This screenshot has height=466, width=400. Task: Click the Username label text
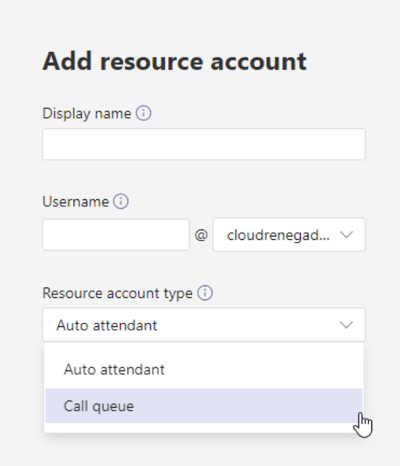[x=76, y=202]
